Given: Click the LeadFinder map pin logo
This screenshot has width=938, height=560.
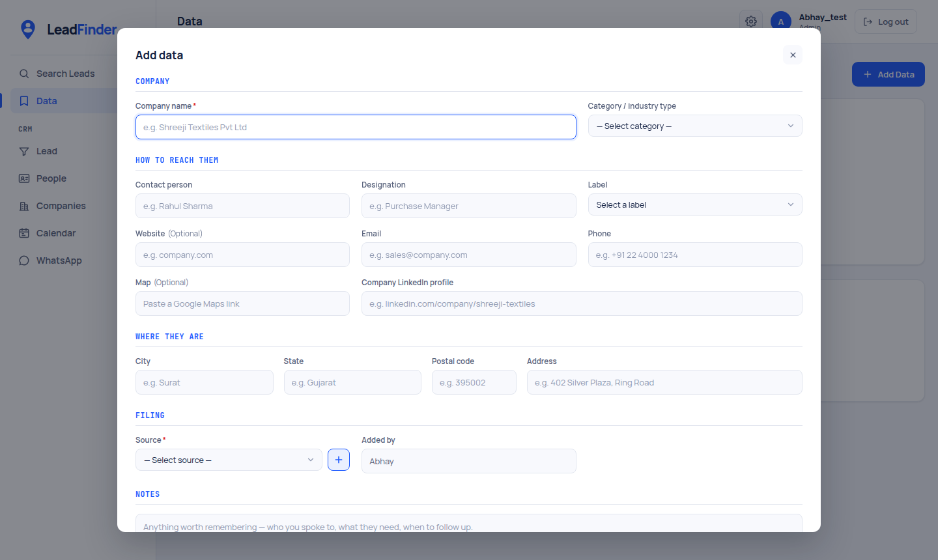Looking at the screenshot, I should point(28,29).
